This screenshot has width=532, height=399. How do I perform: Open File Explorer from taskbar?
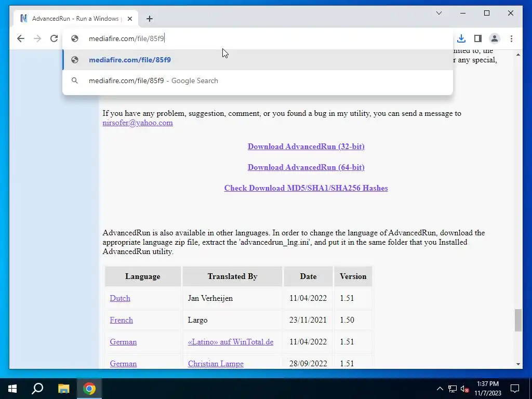(x=63, y=389)
